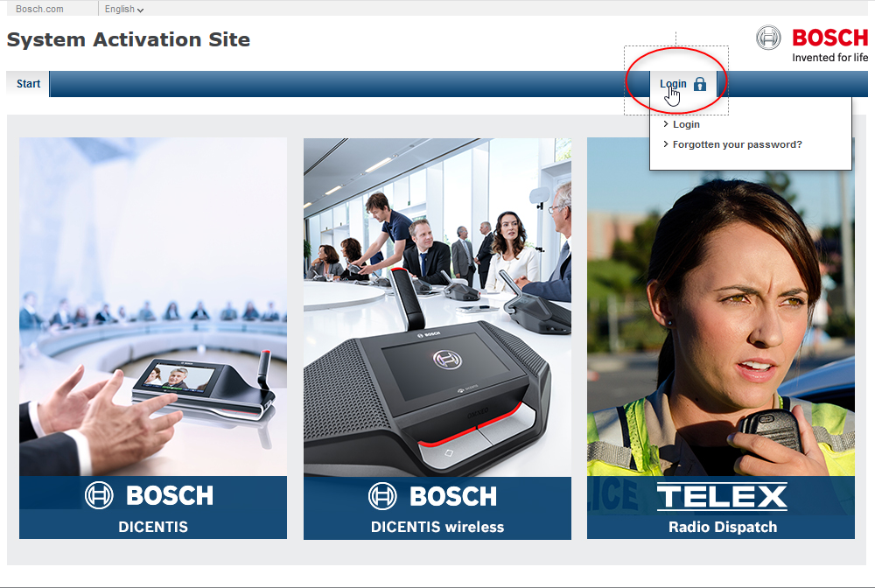Select the Start tab
Viewport: 875px width, 588px height.
point(28,84)
